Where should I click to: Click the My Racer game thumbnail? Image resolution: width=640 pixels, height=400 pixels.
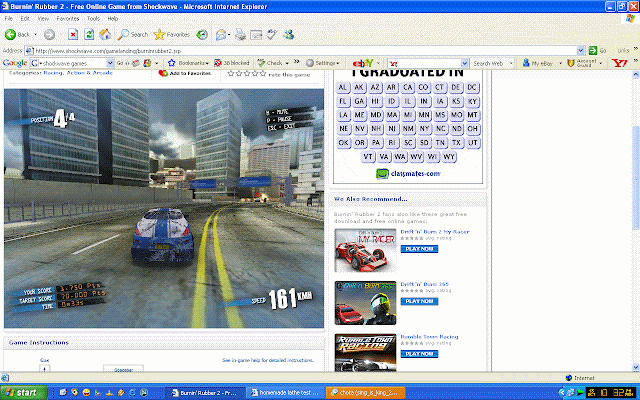365,250
